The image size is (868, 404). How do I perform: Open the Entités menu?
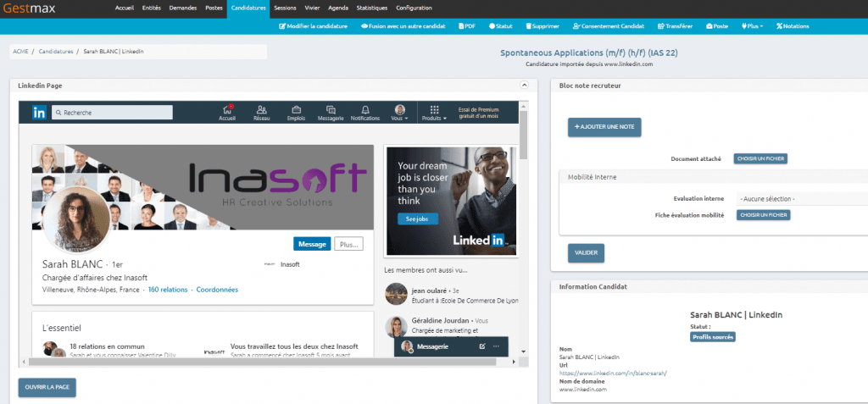coord(151,8)
